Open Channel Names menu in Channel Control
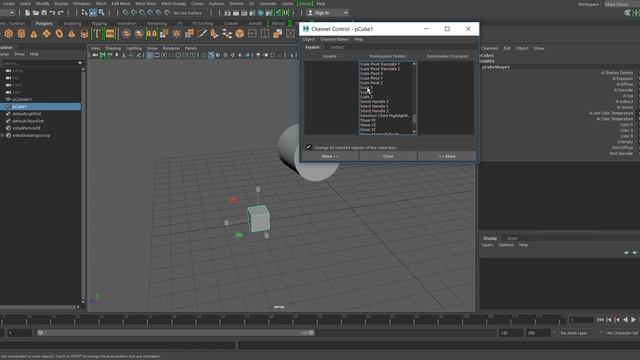The image size is (640, 360). click(334, 39)
